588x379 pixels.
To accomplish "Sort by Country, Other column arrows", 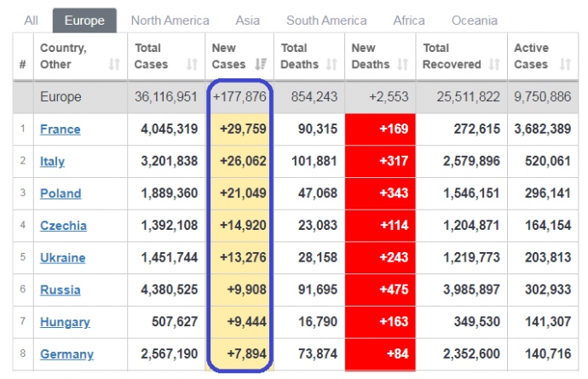I will point(114,65).
